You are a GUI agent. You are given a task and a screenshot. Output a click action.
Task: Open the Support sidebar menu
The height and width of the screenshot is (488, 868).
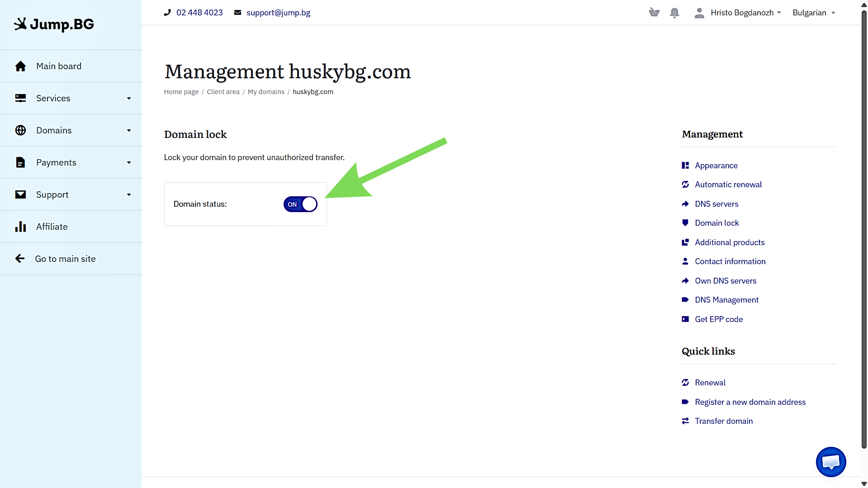coord(71,195)
